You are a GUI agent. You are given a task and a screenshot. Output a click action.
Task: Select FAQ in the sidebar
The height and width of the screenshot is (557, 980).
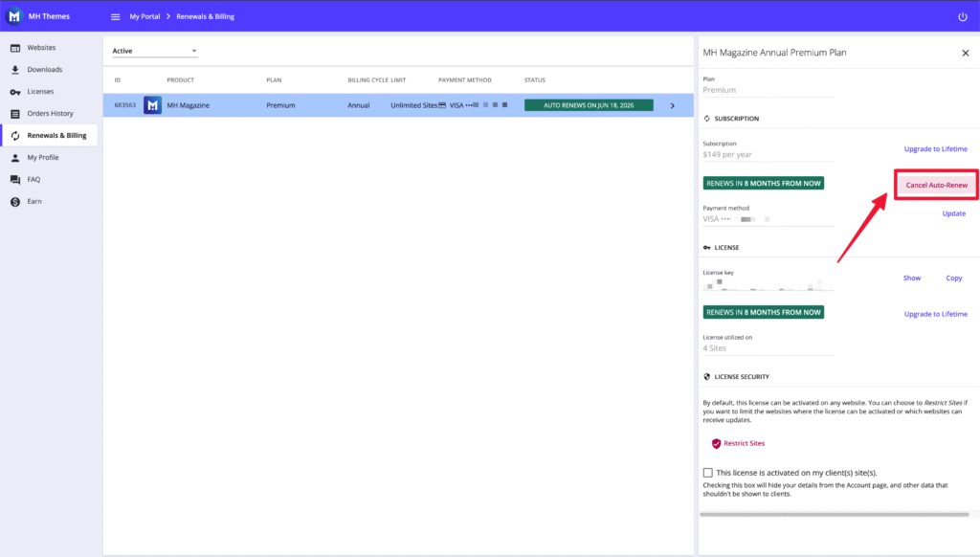pos(33,179)
